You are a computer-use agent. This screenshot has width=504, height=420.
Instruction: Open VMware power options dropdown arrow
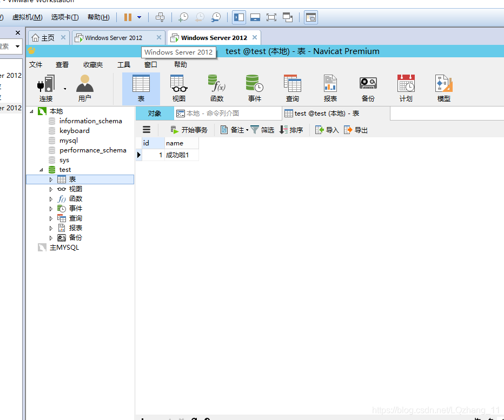pos(139,17)
